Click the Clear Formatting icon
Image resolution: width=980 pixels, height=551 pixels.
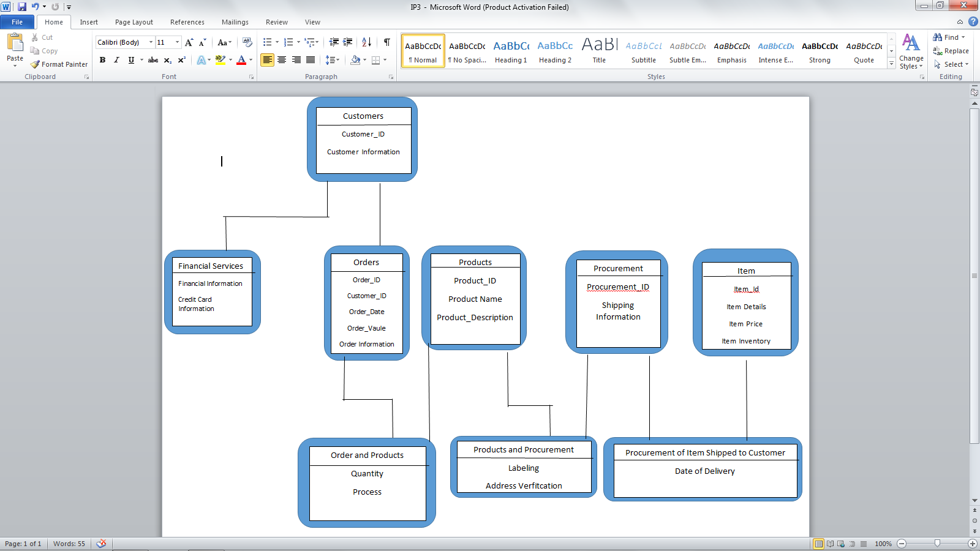[247, 42]
